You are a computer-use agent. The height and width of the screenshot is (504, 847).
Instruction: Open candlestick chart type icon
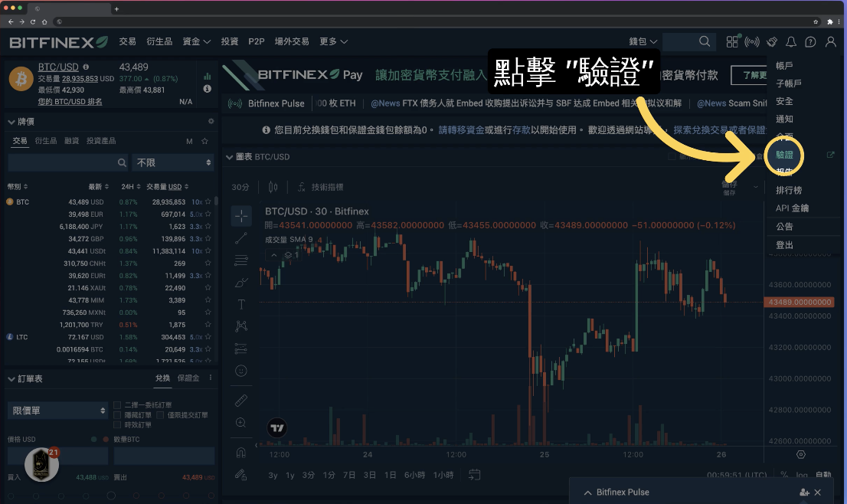click(x=273, y=187)
